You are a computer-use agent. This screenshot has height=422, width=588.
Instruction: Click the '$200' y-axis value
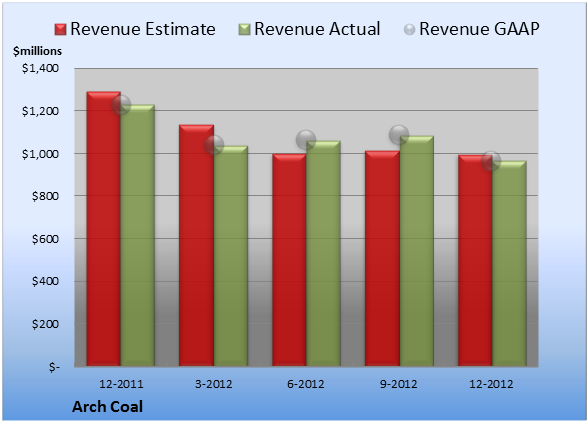45,324
